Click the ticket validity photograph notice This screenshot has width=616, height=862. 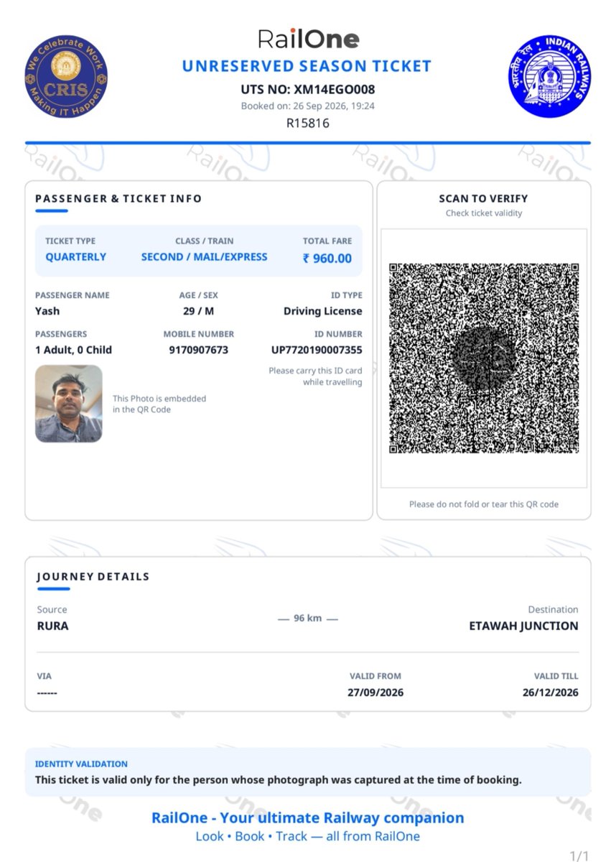[279, 779]
